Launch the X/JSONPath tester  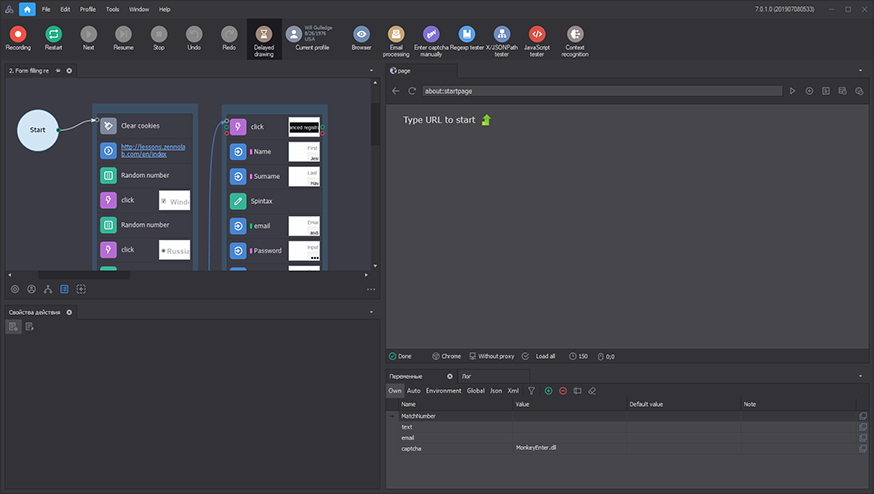coord(502,41)
